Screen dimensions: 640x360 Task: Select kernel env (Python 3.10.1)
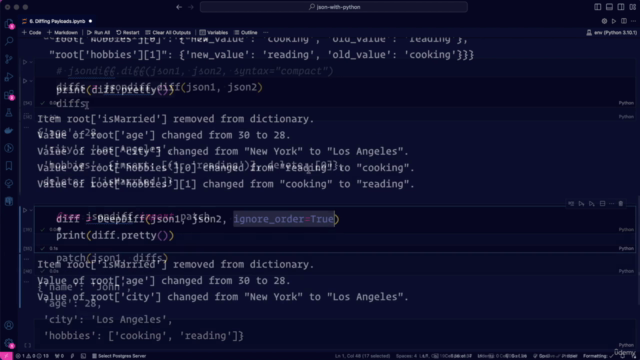pos(611,33)
